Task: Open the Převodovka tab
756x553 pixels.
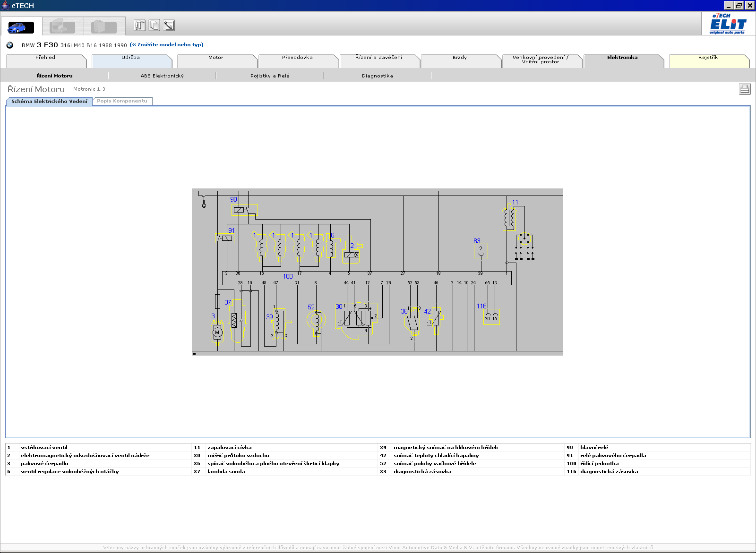Action: point(298,61)
